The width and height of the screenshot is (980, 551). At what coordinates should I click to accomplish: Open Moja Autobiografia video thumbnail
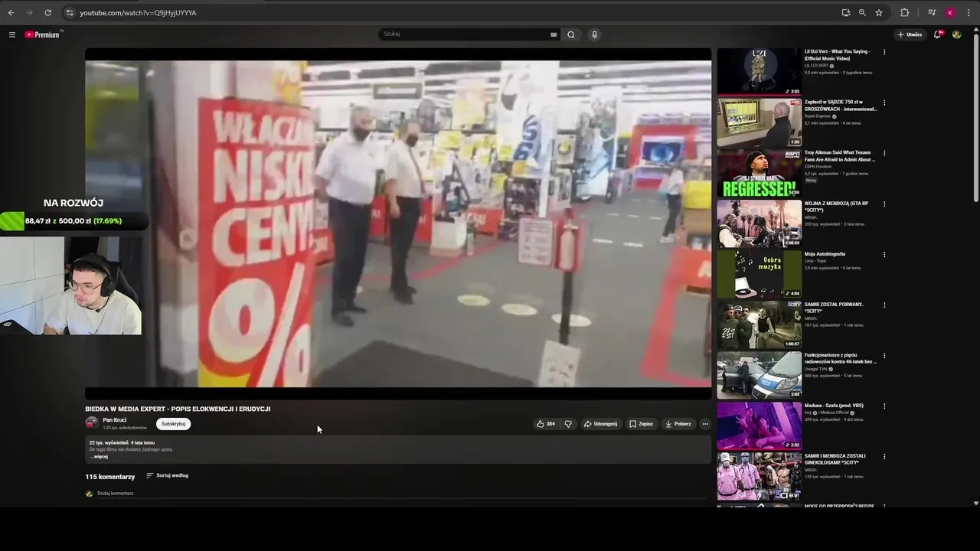point(759,274)
